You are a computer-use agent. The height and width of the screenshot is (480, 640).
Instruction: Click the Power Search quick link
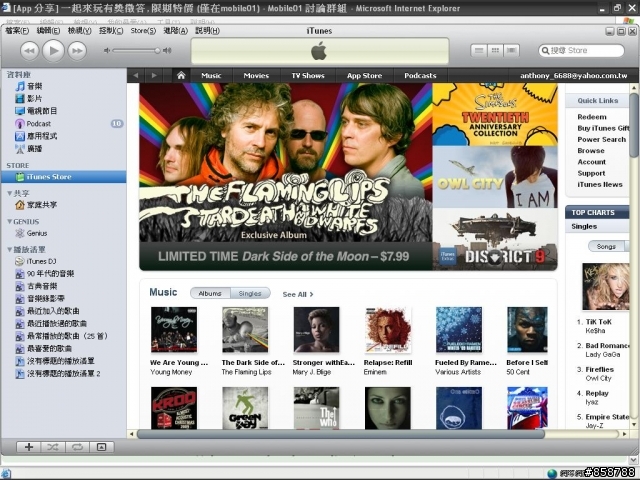[x=602, y=139]
